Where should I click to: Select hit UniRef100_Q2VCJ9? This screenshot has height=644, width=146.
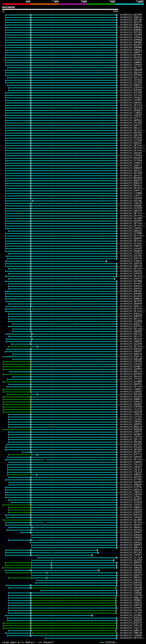pyautogui.click(x=131, y=77)
